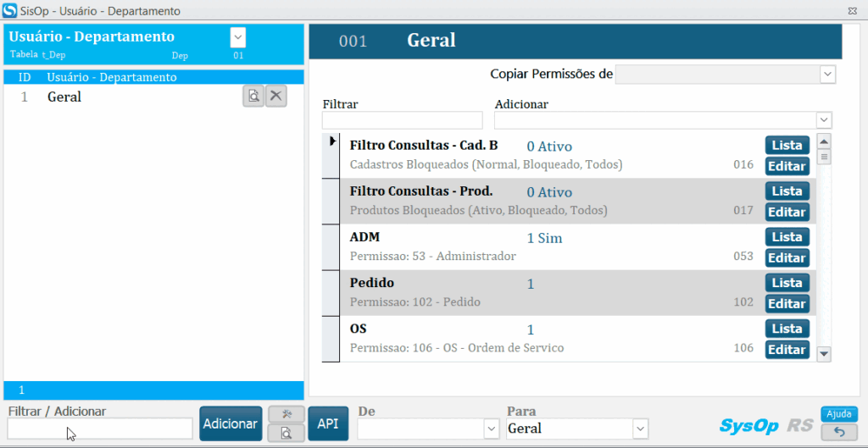Viewport: 868px width, 448px height.
Task: Click Lista button for ADM permission
Action: click(x=787, y=237)
